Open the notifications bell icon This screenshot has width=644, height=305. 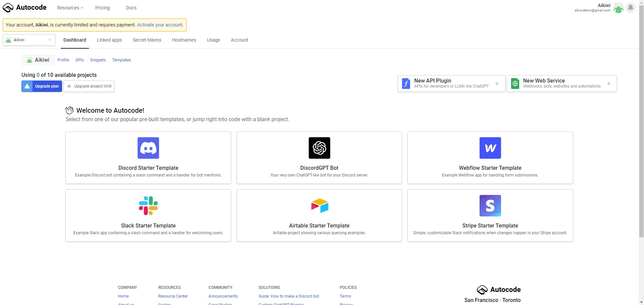point(631,7)
